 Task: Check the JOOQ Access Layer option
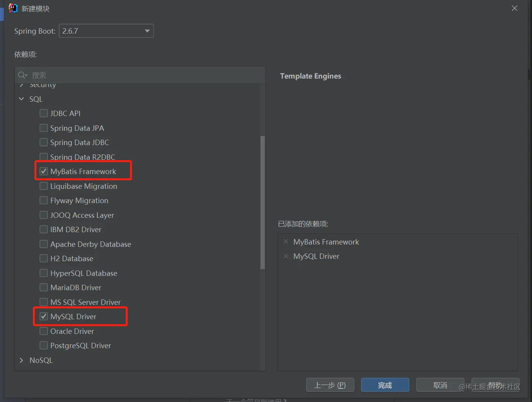(44, 215)
